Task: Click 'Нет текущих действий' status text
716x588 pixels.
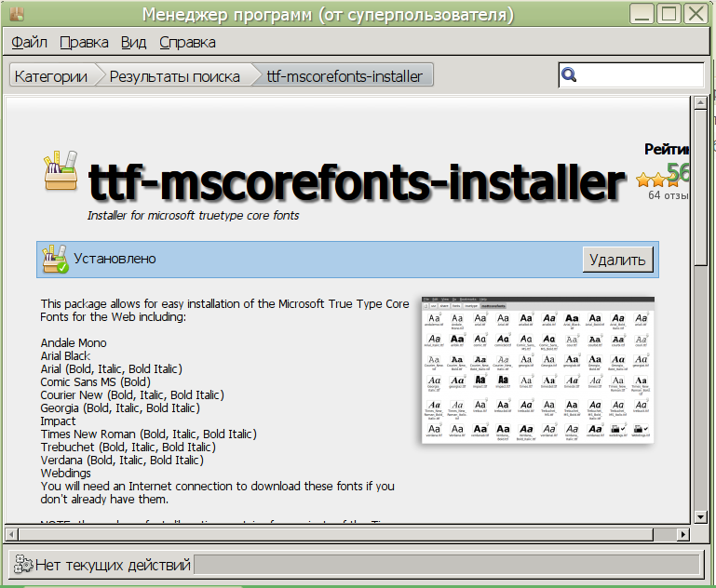Action: pyautogui.click(x=113, y=565)
